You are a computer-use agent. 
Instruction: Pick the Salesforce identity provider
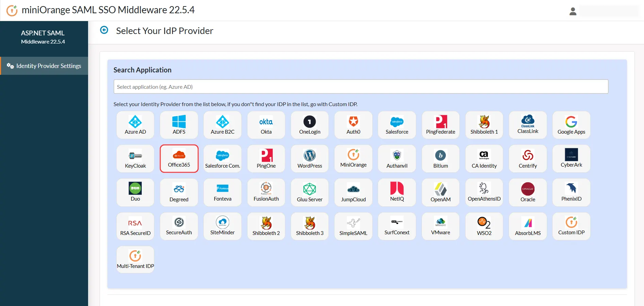pos(397,125)
